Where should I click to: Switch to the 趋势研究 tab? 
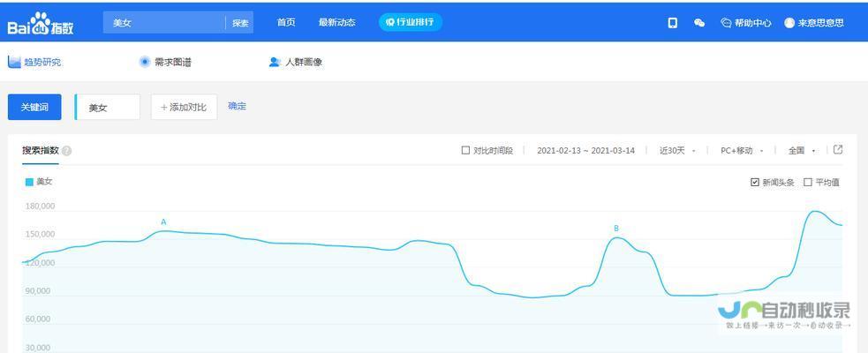tap(42, 63)
